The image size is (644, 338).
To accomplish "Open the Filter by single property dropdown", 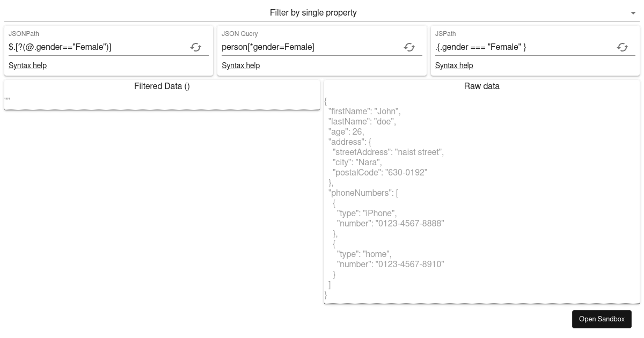I will click(x=313, y=12).
